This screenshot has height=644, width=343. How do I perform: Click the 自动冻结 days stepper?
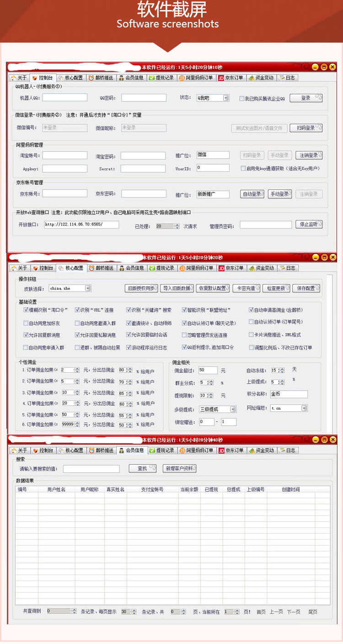click(x=281, y=370)
